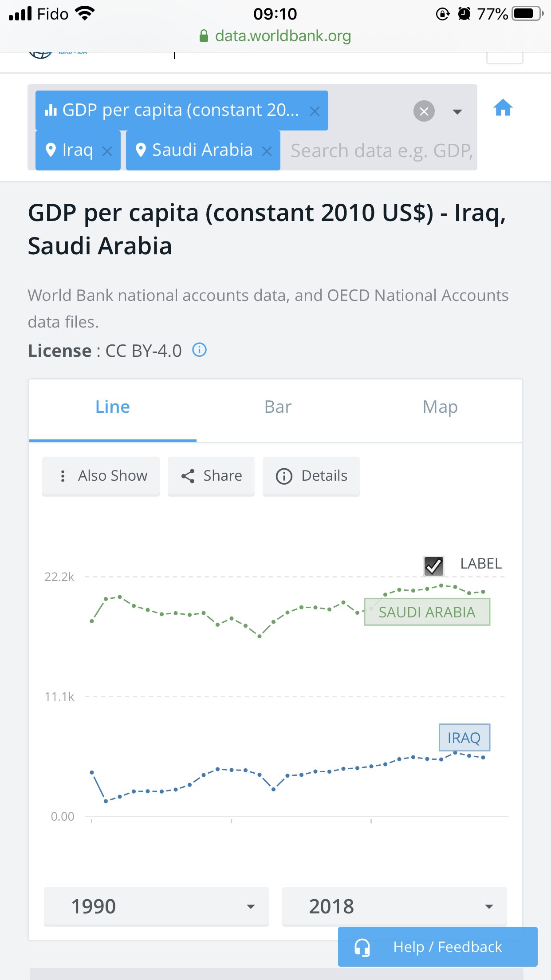Select the Line chart tab
The width and height of the screenshot is (551, 980).
coord(113,407)
